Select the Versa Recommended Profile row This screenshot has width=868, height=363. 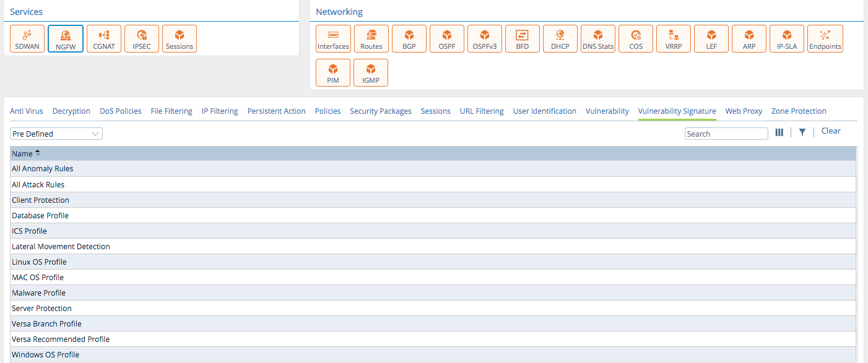click(x=61, y=339)
